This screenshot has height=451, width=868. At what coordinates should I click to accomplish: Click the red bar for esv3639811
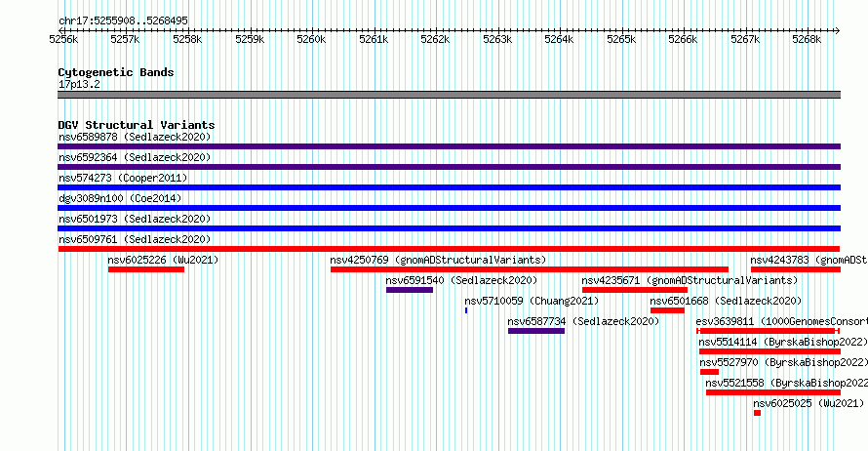click(768, 331)
